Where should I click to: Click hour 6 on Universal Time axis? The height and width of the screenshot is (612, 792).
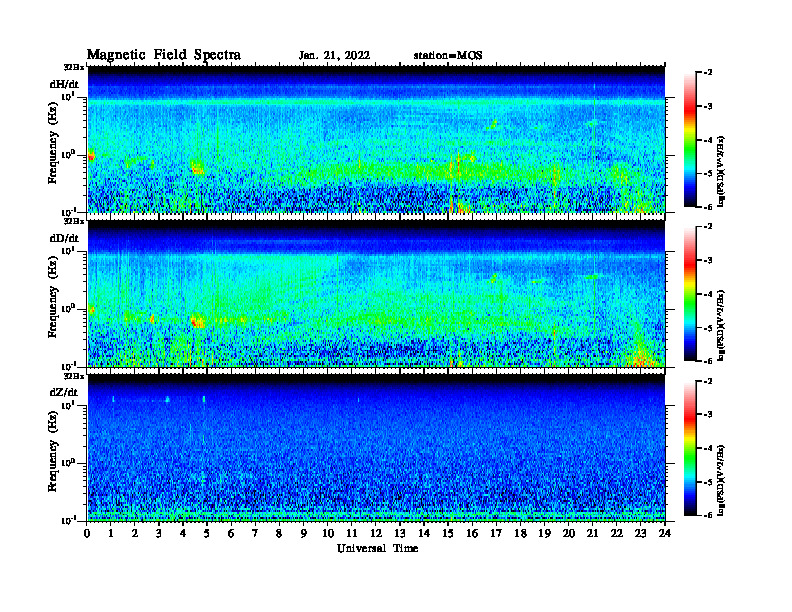tap(231, 534)
